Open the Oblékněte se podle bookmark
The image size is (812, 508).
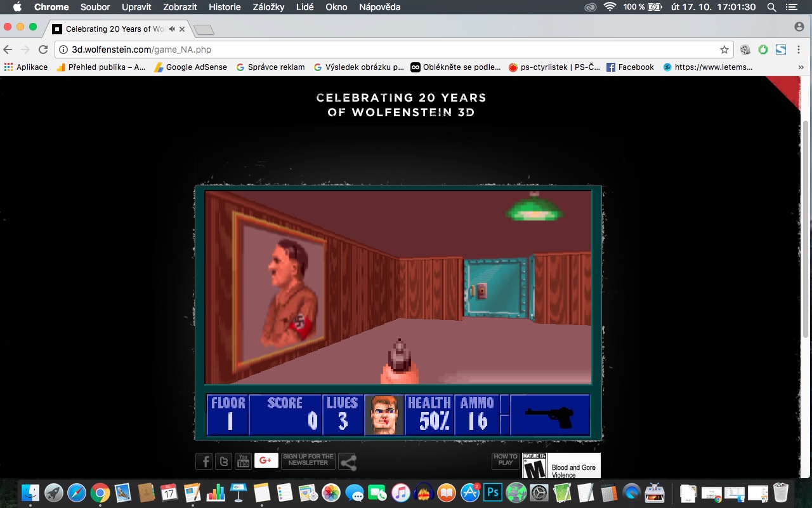click(455, 67)
